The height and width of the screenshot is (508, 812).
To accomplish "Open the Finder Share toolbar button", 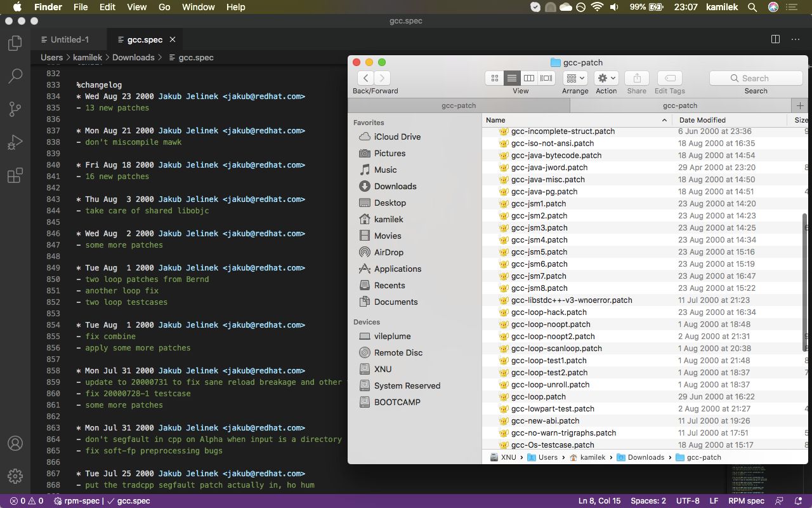I will (636, 78).
